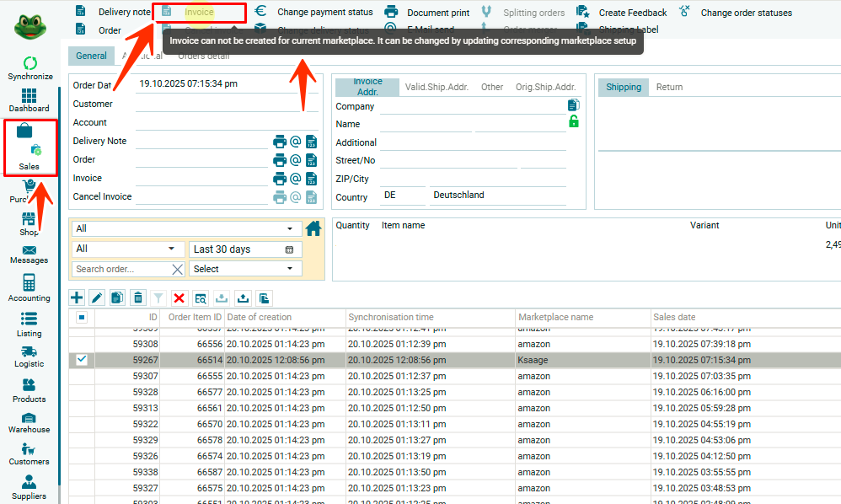
Task: Click the trash can delete icon
Action: point(138,298)
